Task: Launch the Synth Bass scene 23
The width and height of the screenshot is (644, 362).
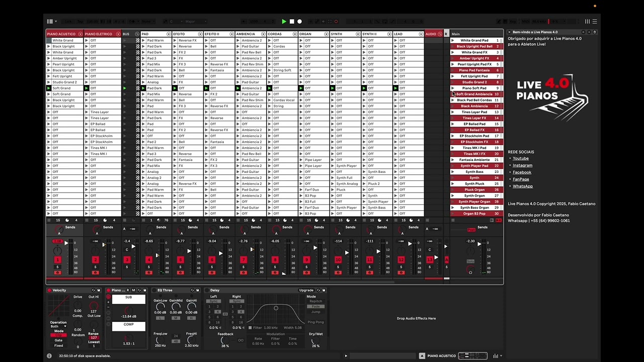Action: [453, 172]
